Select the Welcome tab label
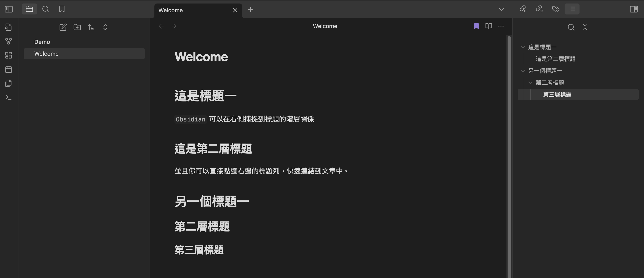The height and width of the screenshot is (278, 644). click(170, 10)
